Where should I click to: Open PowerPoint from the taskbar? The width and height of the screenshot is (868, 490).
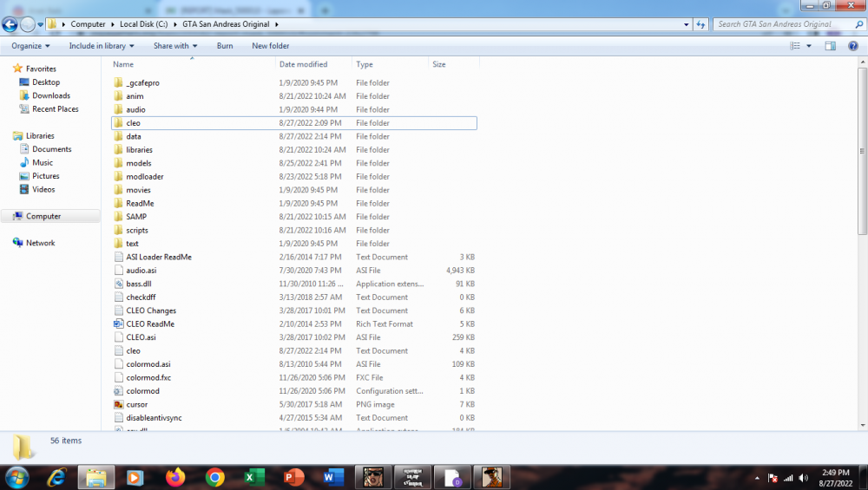click(x=294, y=477)
